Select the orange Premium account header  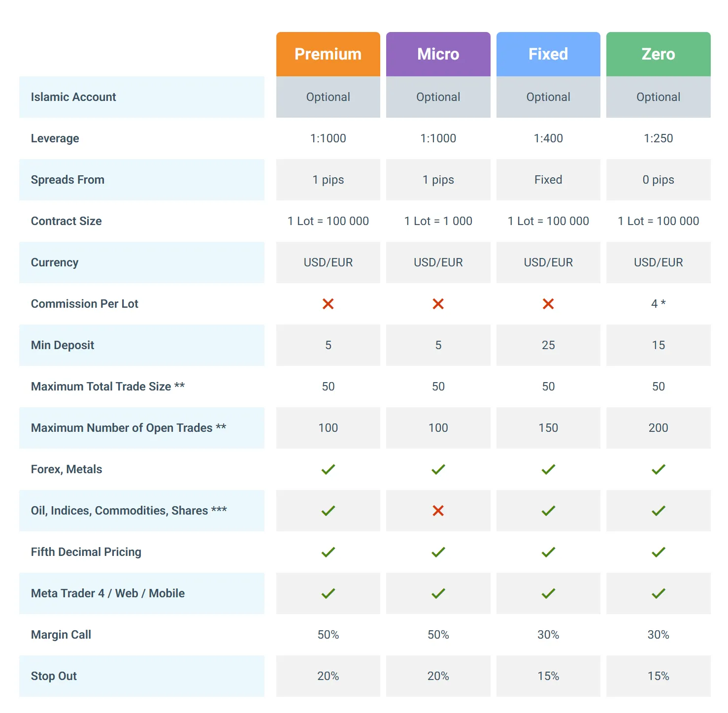coord(328,54)
